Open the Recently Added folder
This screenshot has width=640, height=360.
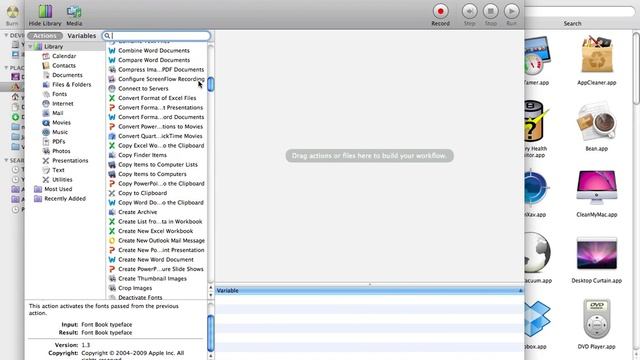[64, 198]
